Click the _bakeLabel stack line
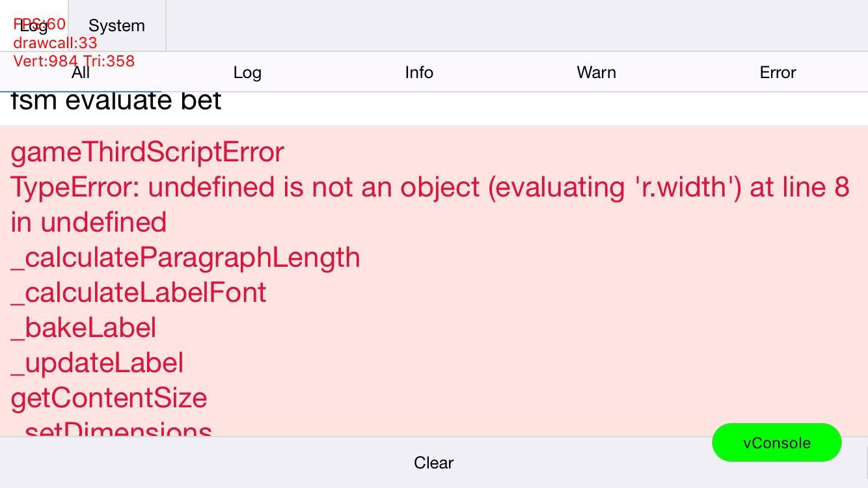This screenshot has width=868, height=488. coord(84,328)
